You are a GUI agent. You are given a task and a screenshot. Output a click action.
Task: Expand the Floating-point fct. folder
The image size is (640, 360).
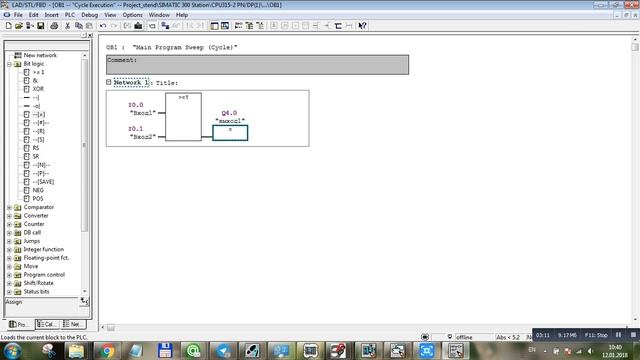[x=9, y=258]
